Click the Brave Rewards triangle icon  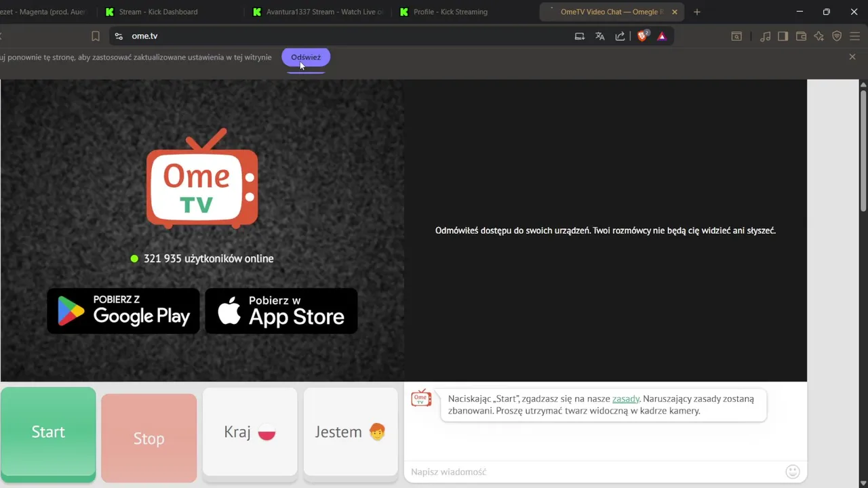pyautogui.click(x=662, y=37)
